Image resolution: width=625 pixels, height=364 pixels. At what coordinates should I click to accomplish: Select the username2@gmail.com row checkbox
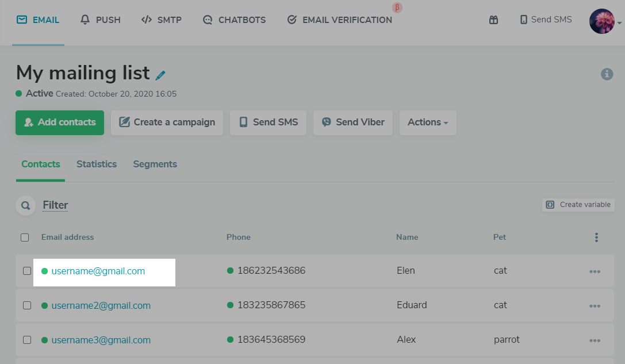click(27, 305)
